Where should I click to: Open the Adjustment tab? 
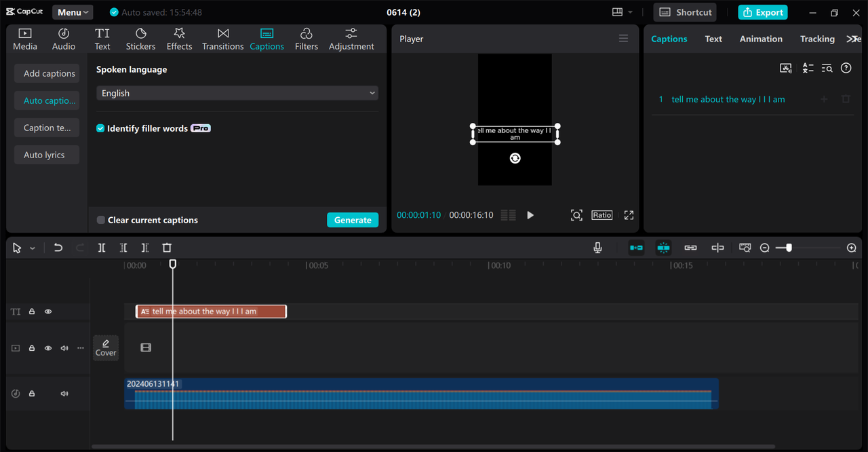pos(351,39)
